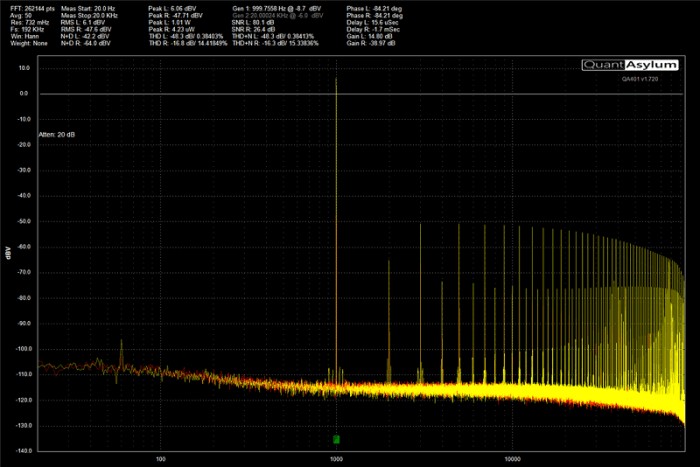Viewport: 700px width, 467px height.
Task: Click the QuantAsylum logo
Action: (630, 65)
